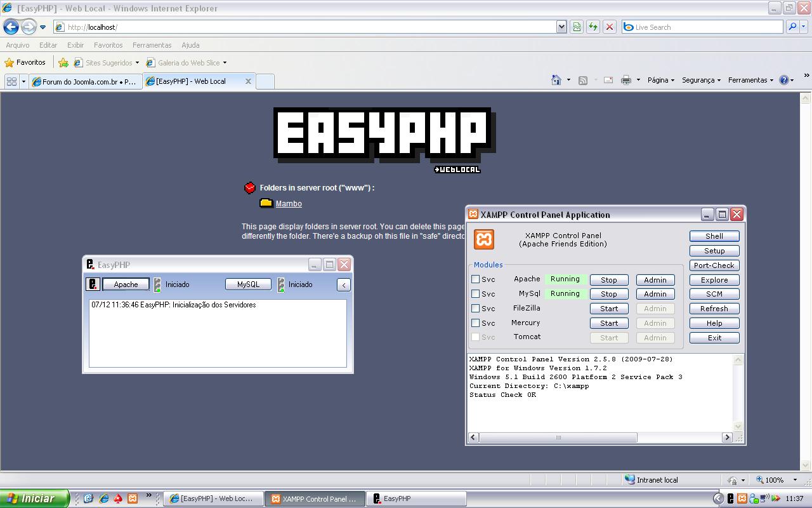Click the MySQL button in EasyPHP window

248,284
